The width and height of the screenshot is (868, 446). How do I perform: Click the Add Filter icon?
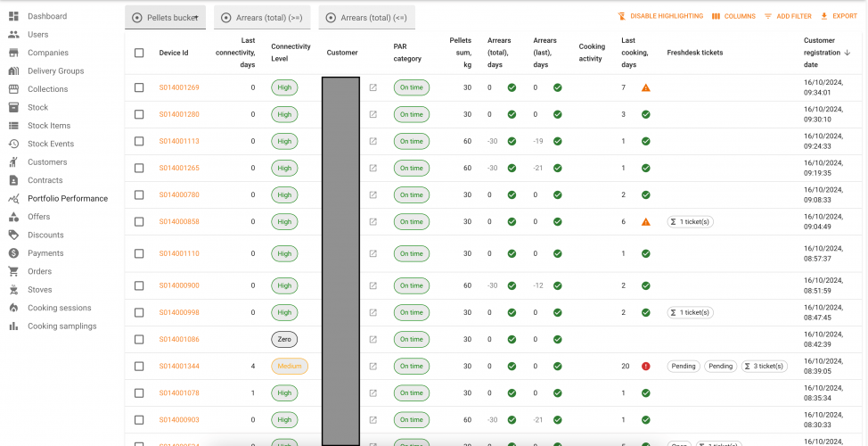tap(768, 16)
